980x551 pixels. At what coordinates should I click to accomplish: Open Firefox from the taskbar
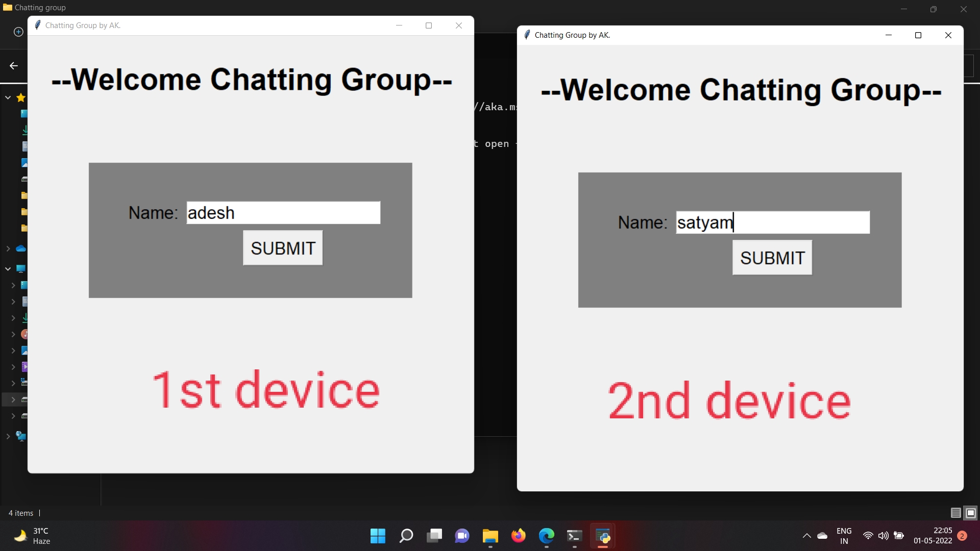tap(518, 536)
